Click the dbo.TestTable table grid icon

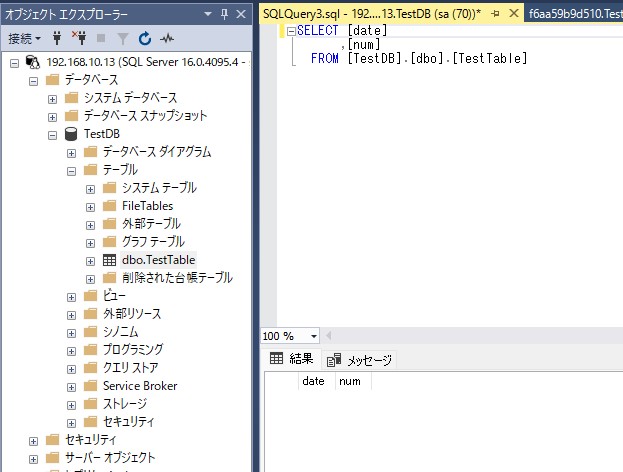109,260
